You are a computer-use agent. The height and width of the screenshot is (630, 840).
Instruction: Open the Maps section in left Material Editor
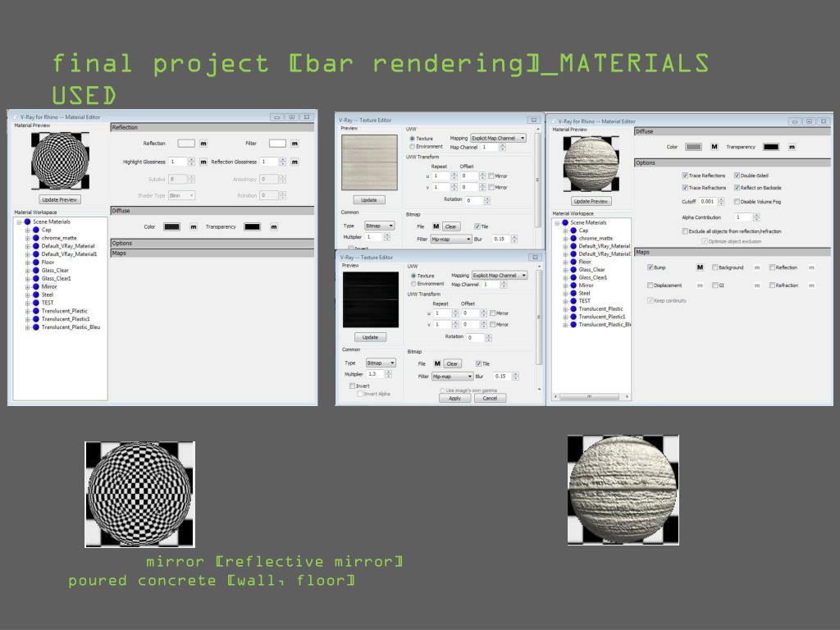tap(212, 253)
